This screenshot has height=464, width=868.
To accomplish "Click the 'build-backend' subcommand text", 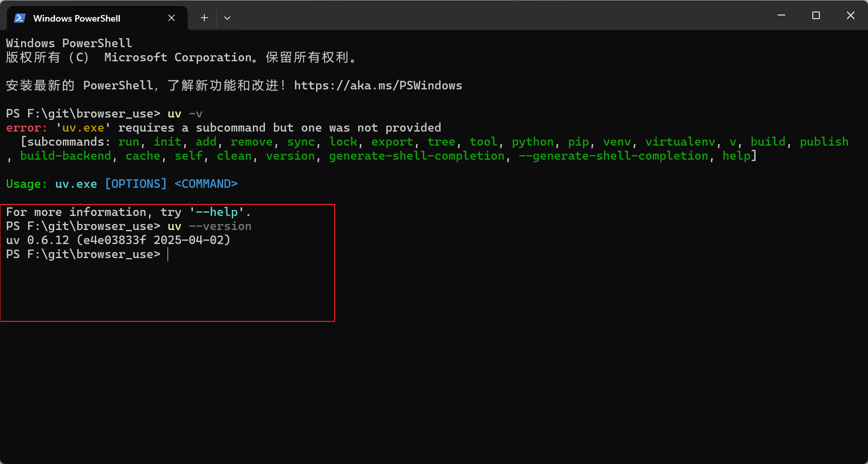I will (66, 156).
